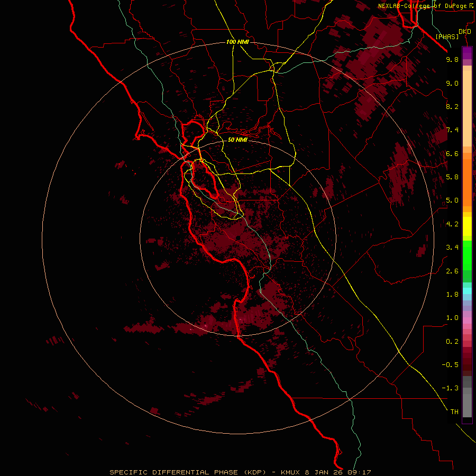Click the pink segment of the color bar
This screenshot has width=476, height=476.
(x=467, y=321)
